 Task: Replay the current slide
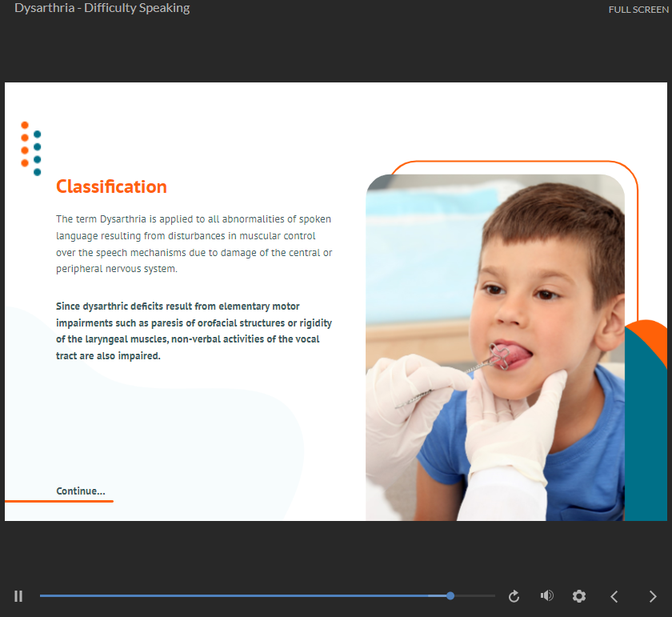[514, 596]
